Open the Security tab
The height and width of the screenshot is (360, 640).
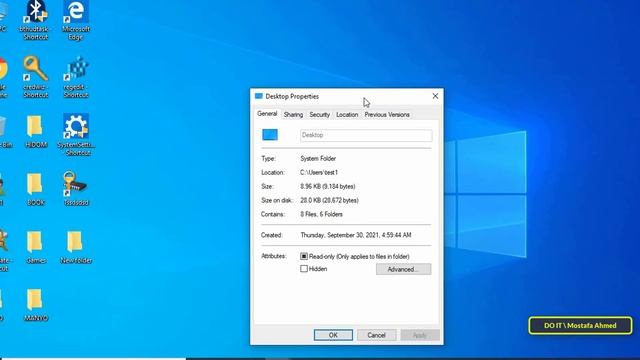point(320,115)
